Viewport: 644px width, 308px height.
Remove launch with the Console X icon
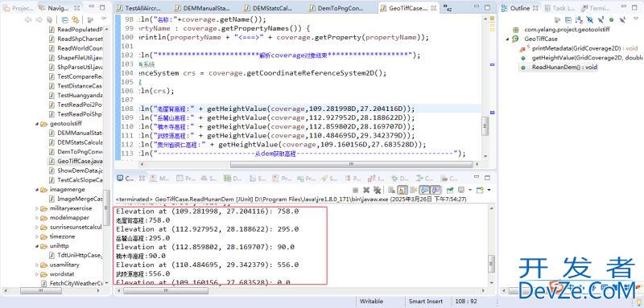[366, 190]
